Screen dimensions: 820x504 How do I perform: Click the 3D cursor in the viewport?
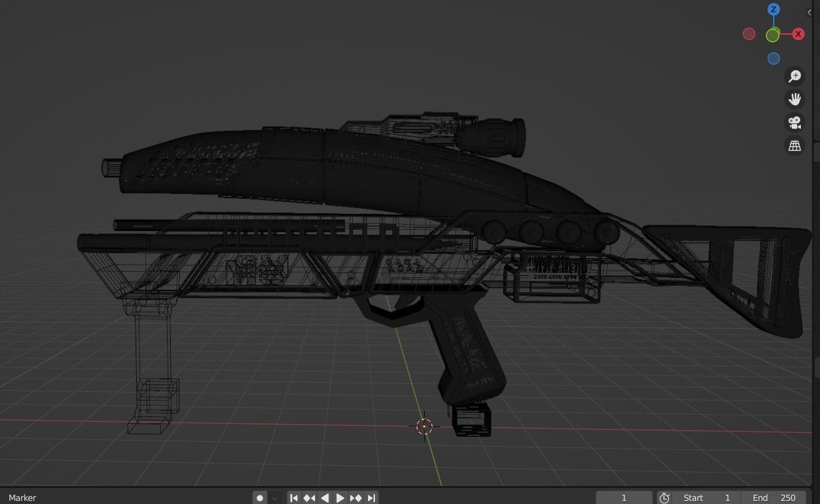[x=424, y=426]
